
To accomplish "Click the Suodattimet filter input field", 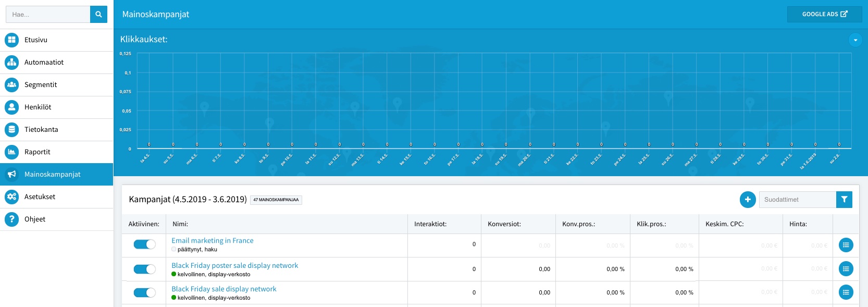I will (797, 200).
